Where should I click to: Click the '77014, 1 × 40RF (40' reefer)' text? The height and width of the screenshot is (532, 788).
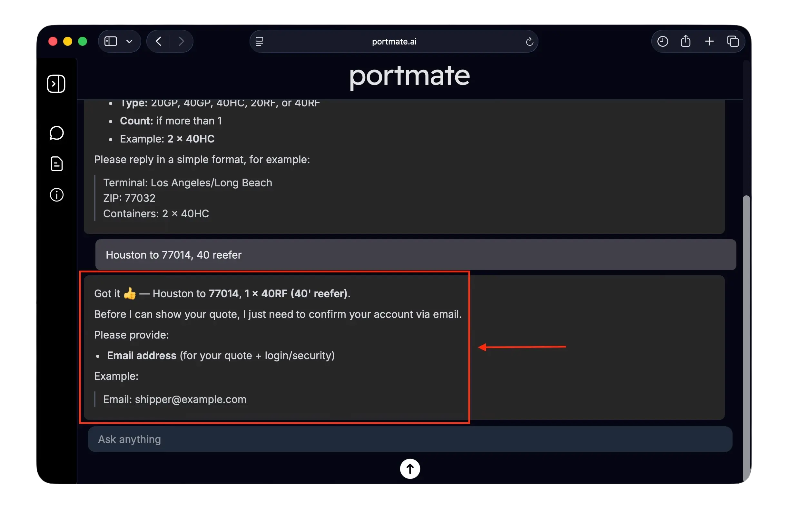pos(278,293)
